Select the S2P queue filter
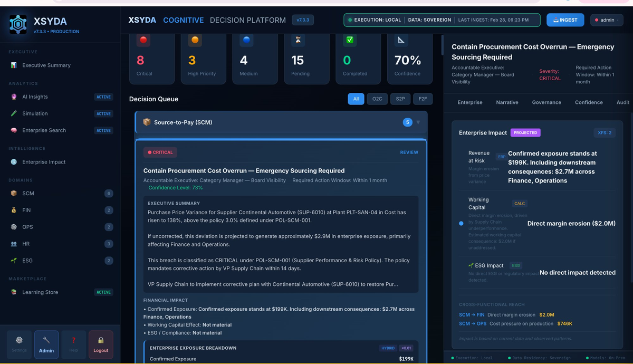The width and height of the screenshot is (633, 364). [400, 99]
